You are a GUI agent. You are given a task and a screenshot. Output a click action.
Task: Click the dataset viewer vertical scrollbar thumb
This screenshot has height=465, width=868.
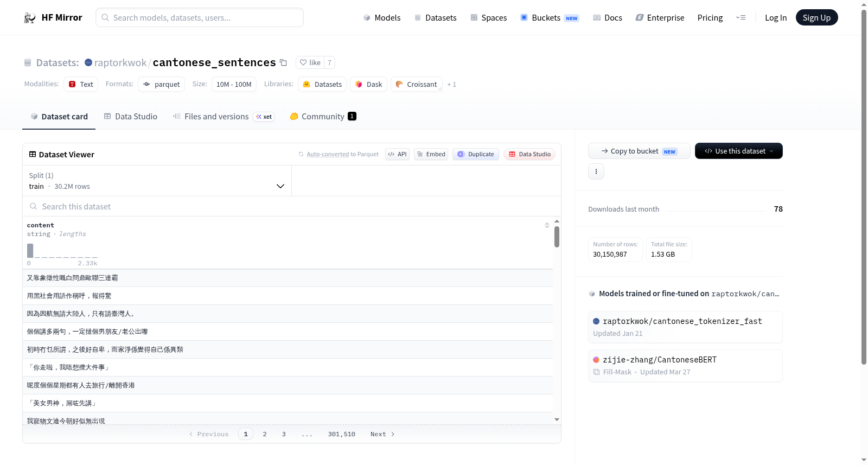coord(557,237)
